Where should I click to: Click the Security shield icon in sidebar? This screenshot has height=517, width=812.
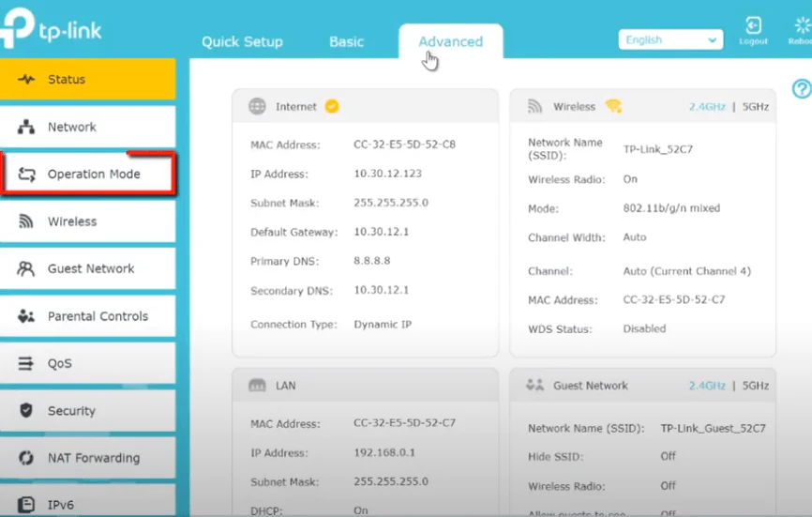[27, 410]
